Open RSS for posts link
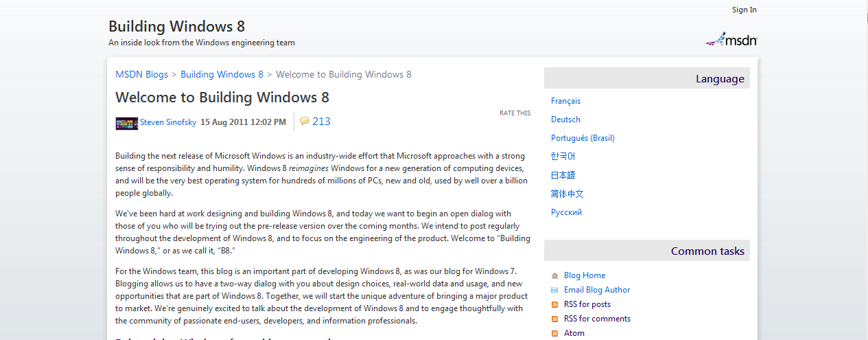The image size is (868, 340). 587,304
